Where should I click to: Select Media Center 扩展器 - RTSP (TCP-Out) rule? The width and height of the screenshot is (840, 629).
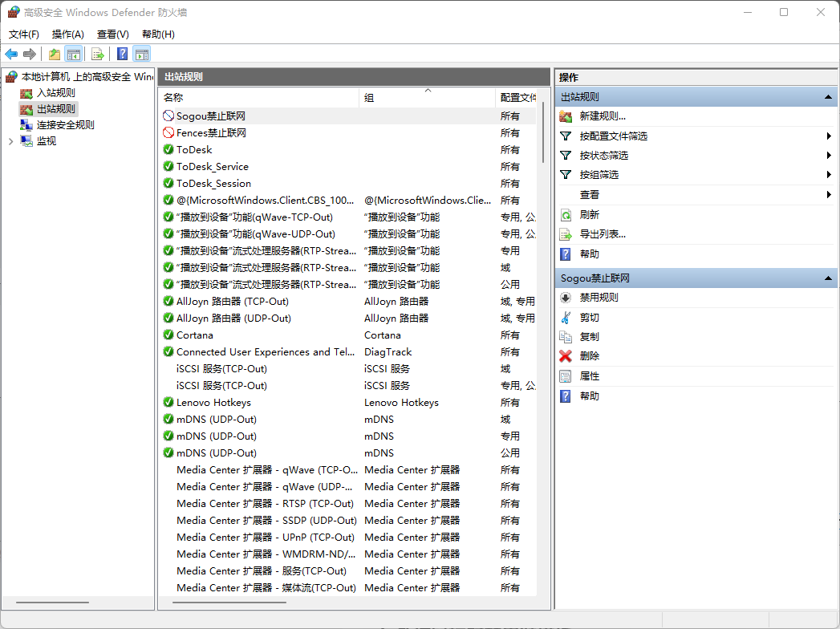(x=349, y=504)
